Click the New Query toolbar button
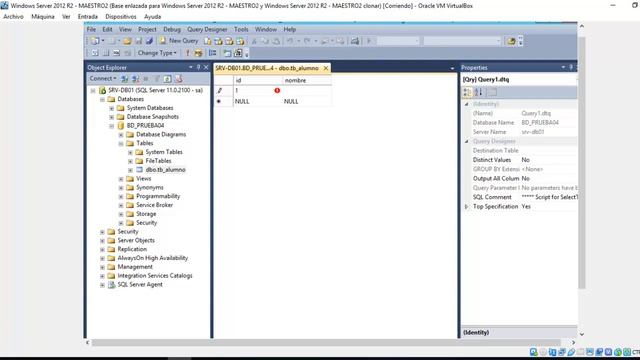The width and height of the screenshot is (640, 360). pos(178,41)
